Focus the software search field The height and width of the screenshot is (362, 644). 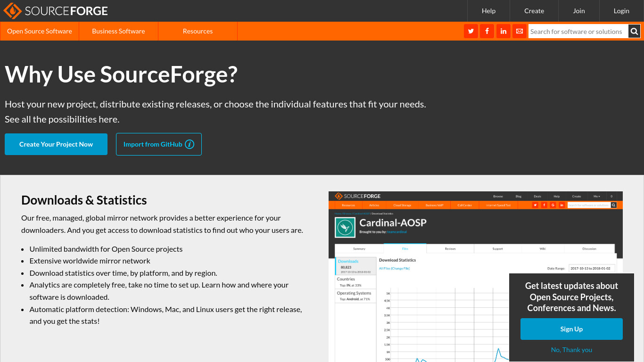click(x=578, y=32)
